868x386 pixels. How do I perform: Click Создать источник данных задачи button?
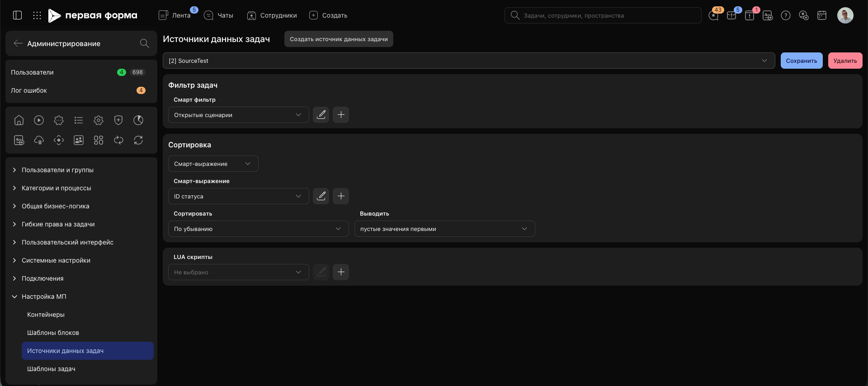(x=339, y=39)
